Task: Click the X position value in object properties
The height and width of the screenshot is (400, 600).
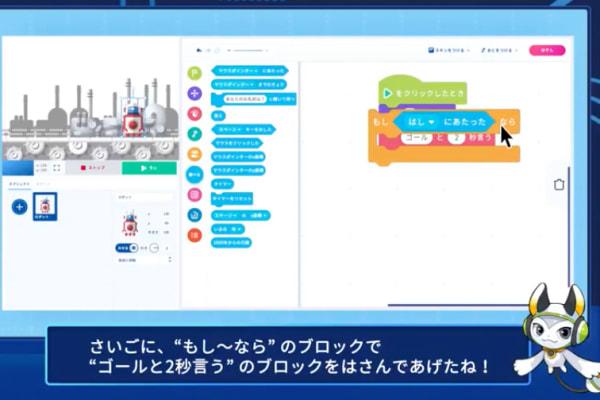Action: (x=166, y=214)
